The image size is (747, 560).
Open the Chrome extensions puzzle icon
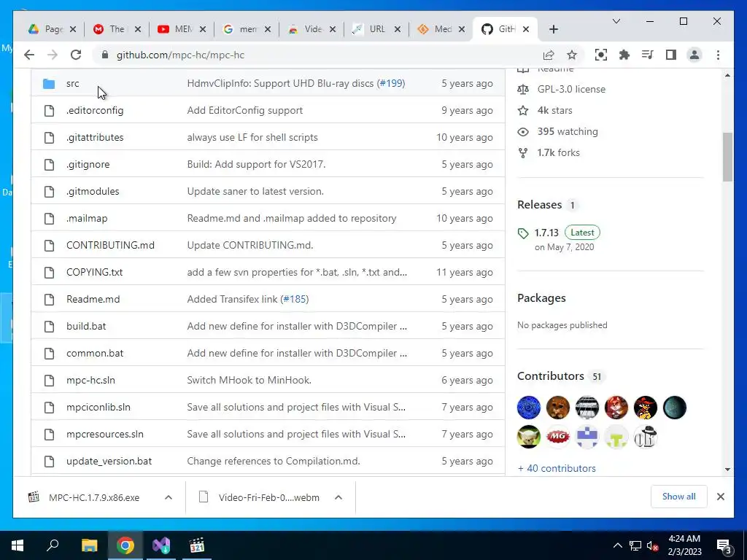tap(624, 55)
